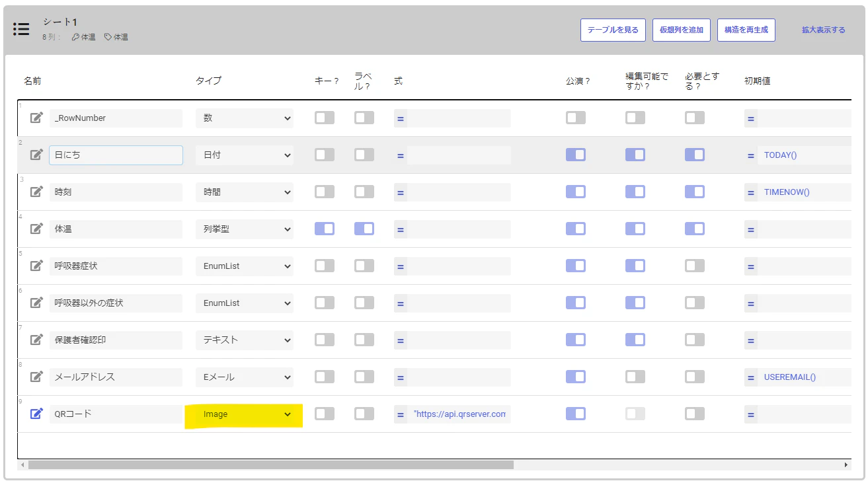Toggle editable switch for メールアドレス
Image resolution: width=868 pixels, height=483 pixels.
pyautogui.click(x=635, y=377)
